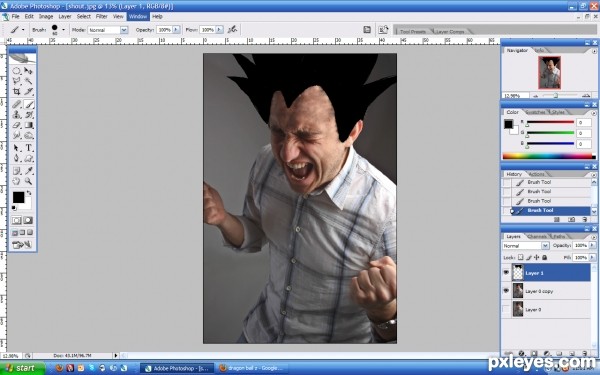Open layer Opacity slider arrow
Viewport: 600px width, 375px height.
(593, 245)
